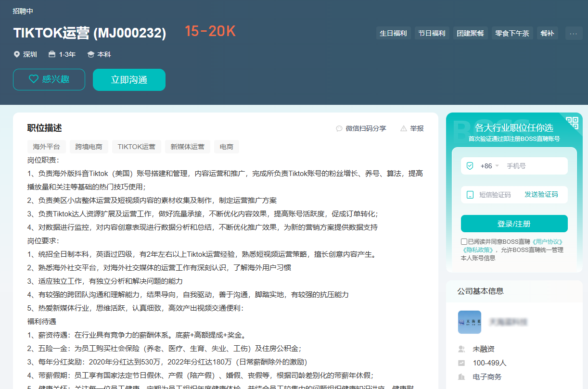
Task: Click the 登录/注册 button
Action: tap(514, 224)
